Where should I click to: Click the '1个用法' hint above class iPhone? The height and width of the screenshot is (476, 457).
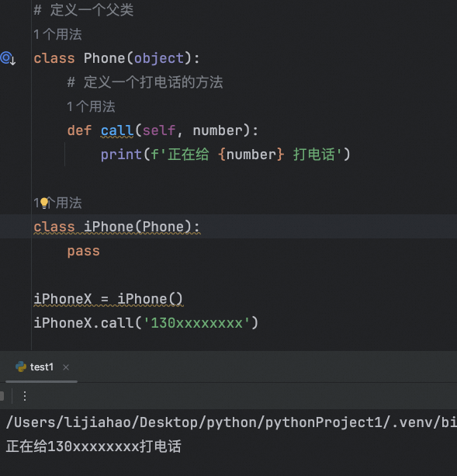click(57, 203)
